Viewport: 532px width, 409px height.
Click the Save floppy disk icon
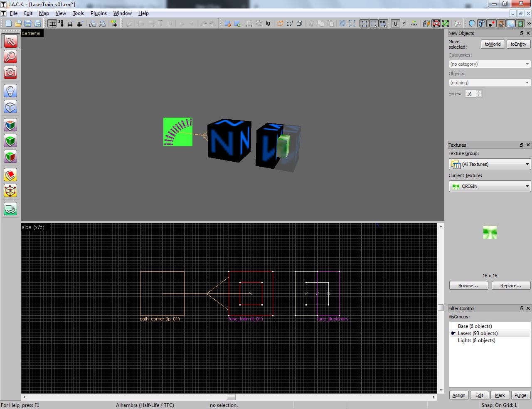pyautogui.click(x=28, y=24)
